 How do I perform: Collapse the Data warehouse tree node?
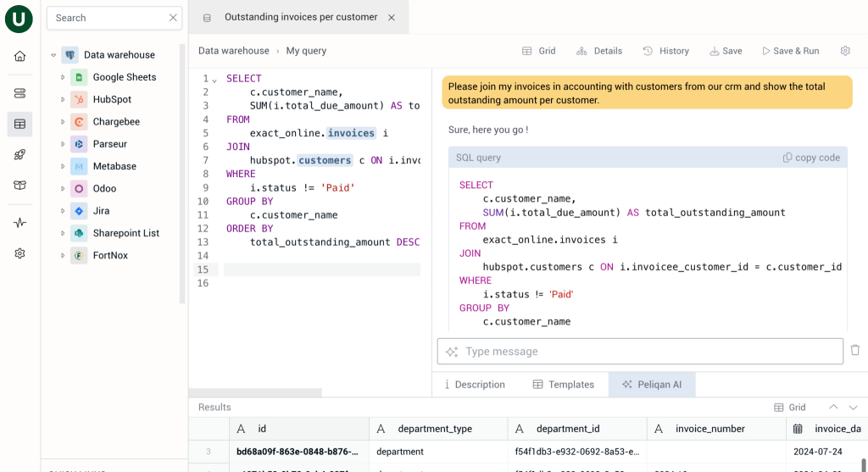53,55
